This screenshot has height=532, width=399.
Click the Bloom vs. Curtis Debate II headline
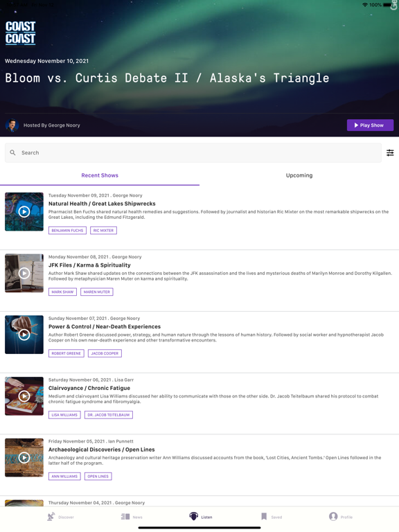(x=167, y=78)
